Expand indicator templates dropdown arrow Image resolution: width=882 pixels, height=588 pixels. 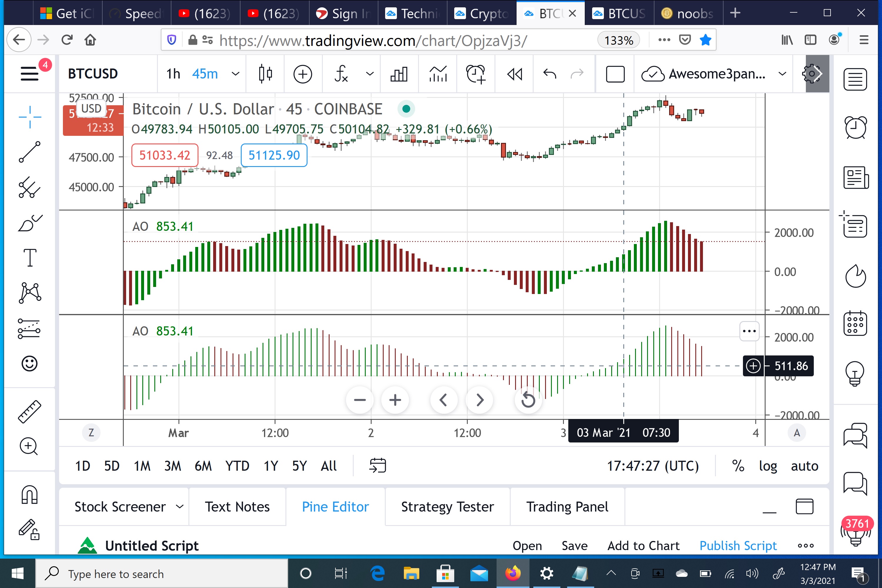[x=370, y=73]
